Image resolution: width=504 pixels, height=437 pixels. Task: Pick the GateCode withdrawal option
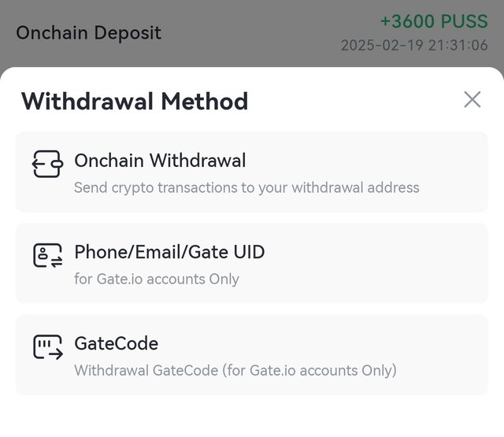click(252, 355)
